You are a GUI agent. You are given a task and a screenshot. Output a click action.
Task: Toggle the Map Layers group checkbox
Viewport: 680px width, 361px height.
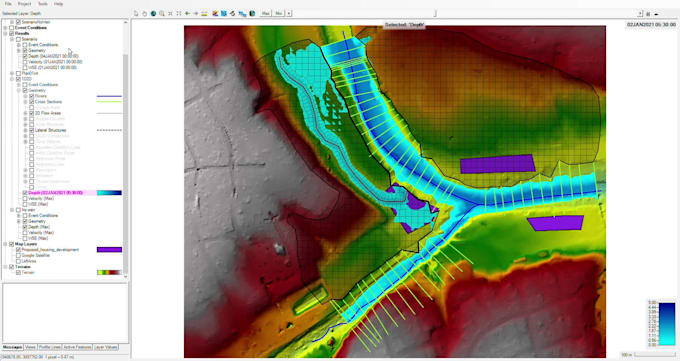click(x=12, y=244)
